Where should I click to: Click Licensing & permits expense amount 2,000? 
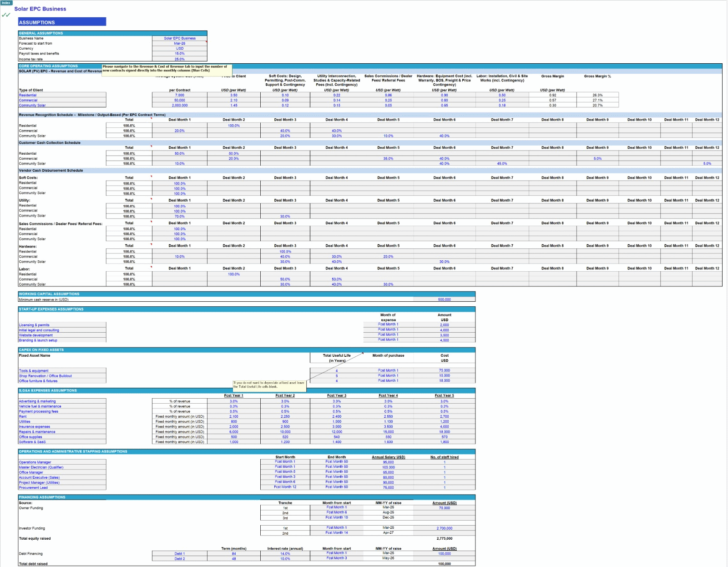click(444, 325)
